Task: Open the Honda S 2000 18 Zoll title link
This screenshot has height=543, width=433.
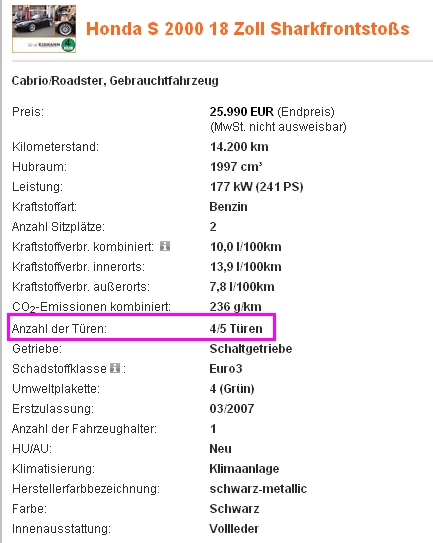Action: [248, 29]
